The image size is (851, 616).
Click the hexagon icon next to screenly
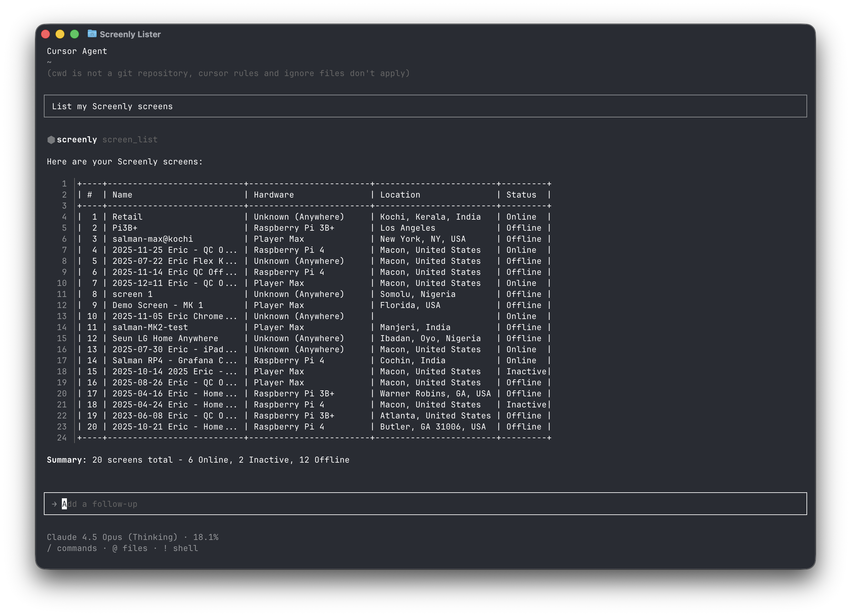[51, 140]
